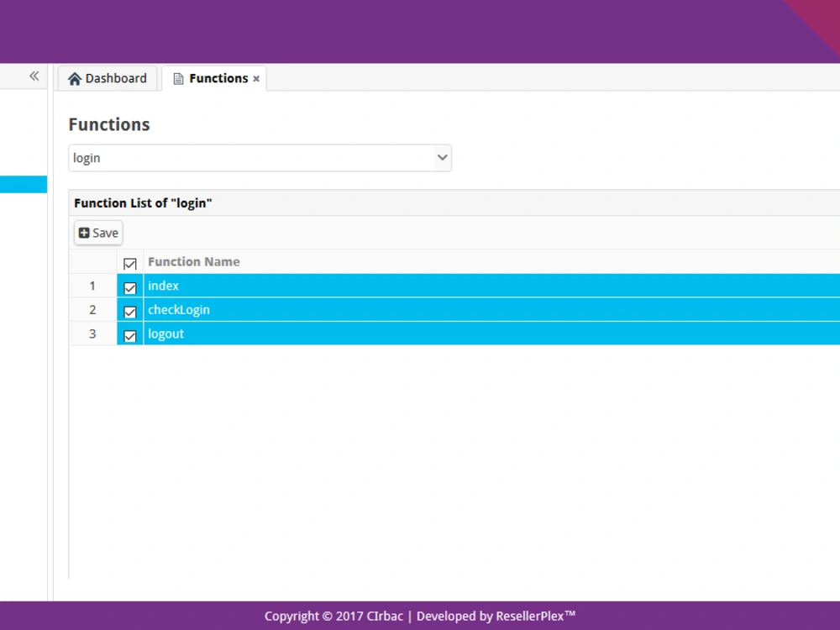Click the home icon on the Dashboard tab
Screen dimensions: 840x630
pyautogui.click(x=76, y=78)
